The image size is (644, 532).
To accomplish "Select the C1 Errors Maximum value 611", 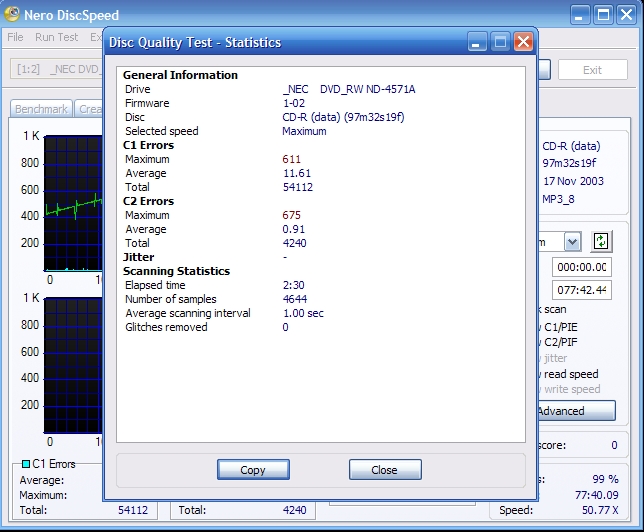I will tap(292, 159).
